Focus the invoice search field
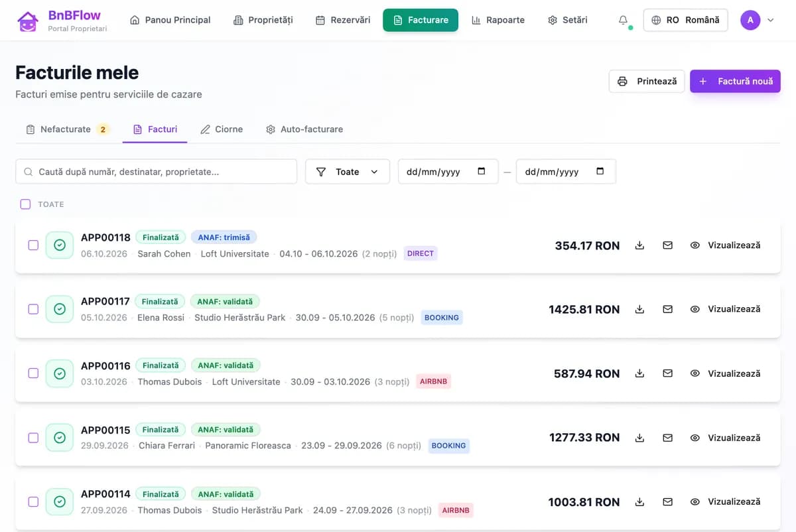796x532 pixels. [156, 172]
